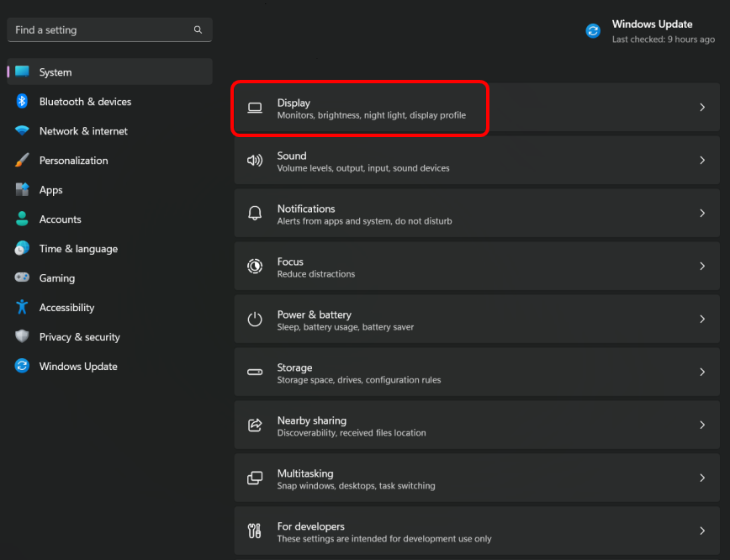Open Bluetooth & devices from sidebar

[84, 102]
